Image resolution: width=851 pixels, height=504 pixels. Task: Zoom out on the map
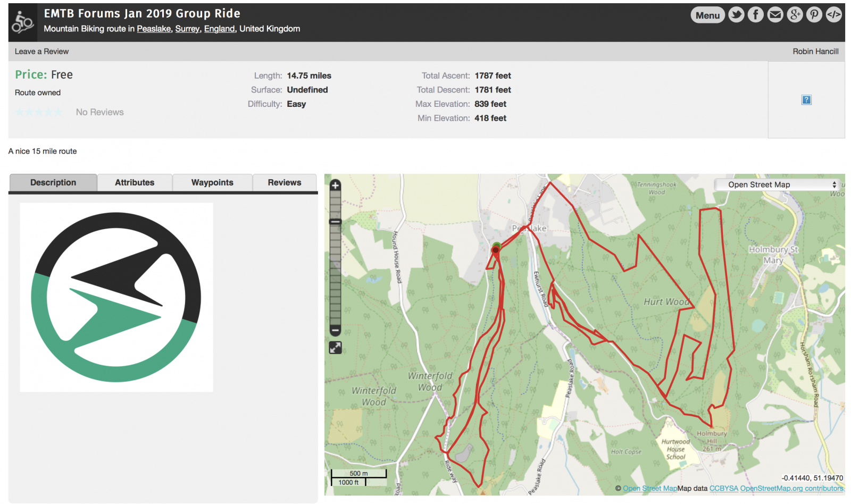pos(335,330)
